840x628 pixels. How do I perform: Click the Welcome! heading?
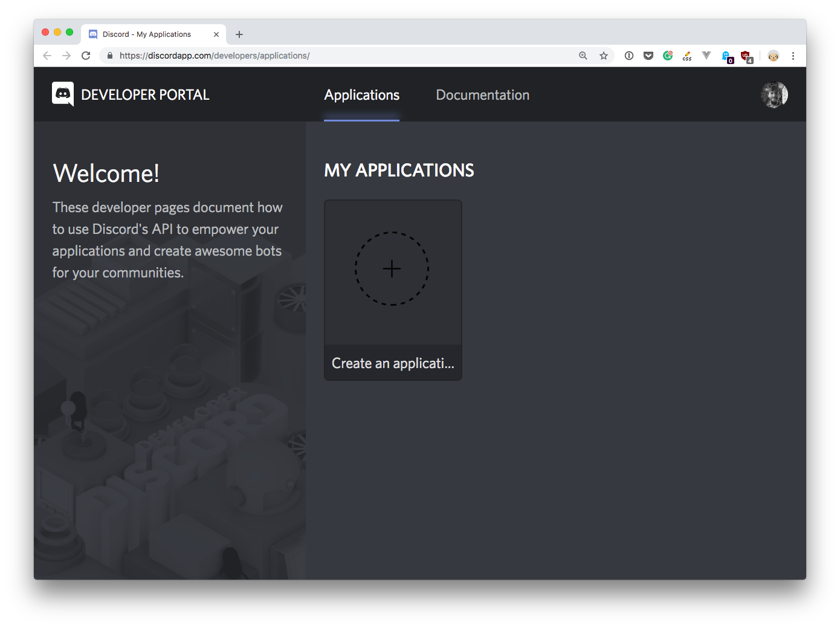tap(106, 173)
